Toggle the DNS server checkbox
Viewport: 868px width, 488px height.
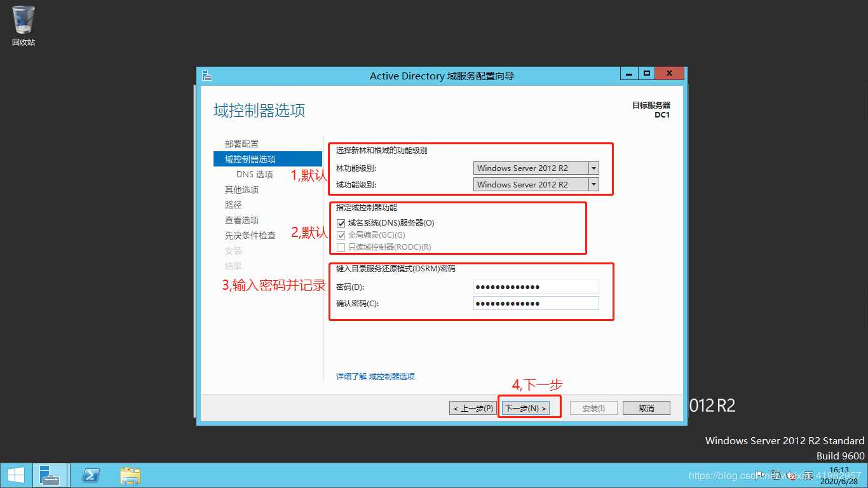341,223
